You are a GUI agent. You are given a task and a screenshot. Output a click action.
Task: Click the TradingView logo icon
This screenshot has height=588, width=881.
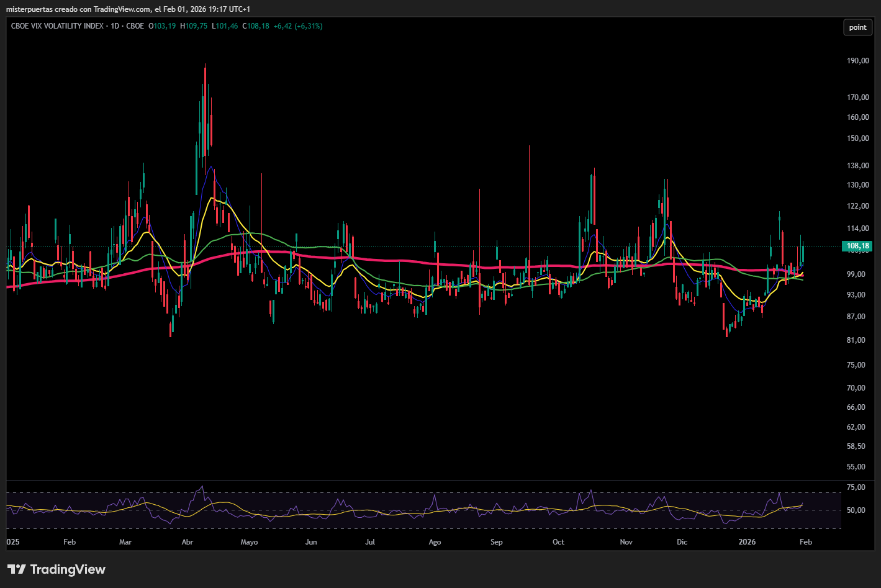(x=17, y=569)
